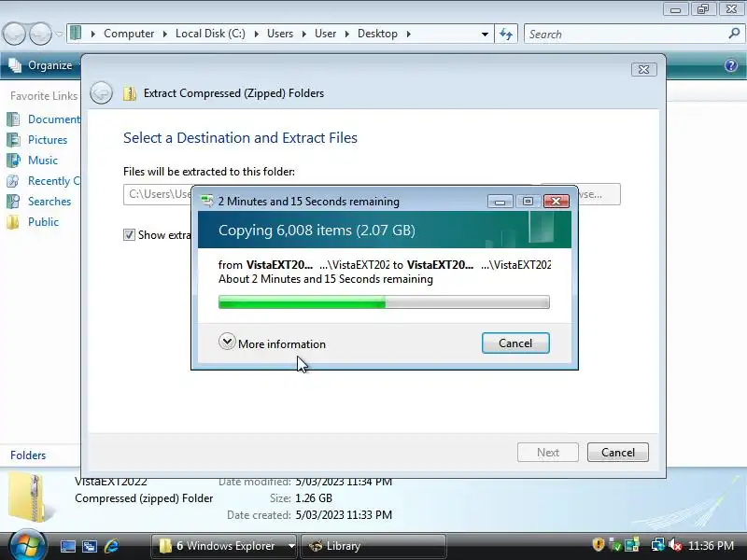Open the Organize menu

click(41, 65)
